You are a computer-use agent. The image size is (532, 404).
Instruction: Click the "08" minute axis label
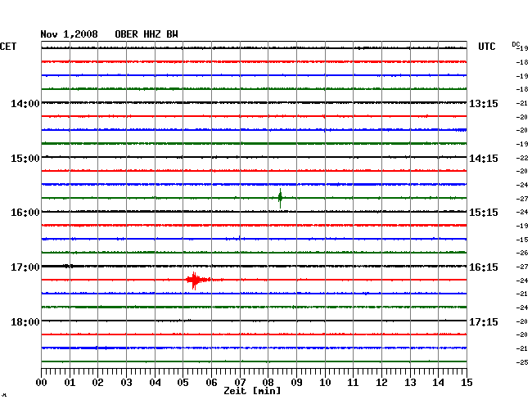[268, 383]
